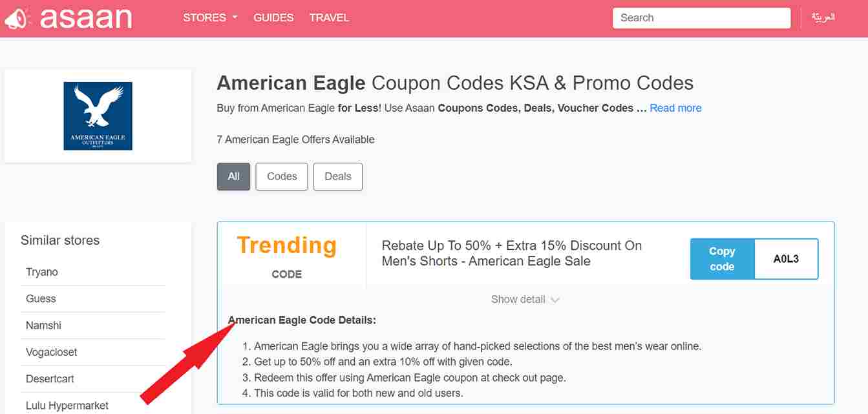868x414 pixels.
Task: Select the A0L3 coupon code box
Action: (x=786, y=259)
